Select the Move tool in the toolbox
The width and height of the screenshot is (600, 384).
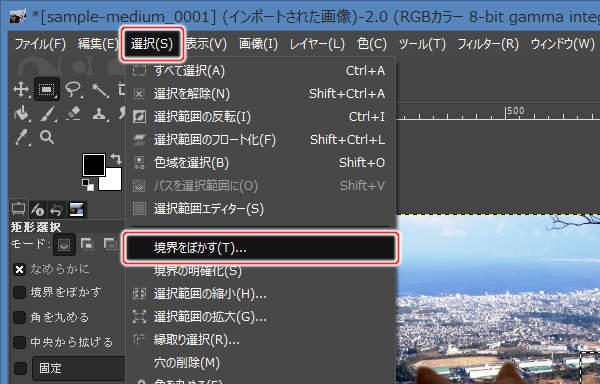click(21, 89)
